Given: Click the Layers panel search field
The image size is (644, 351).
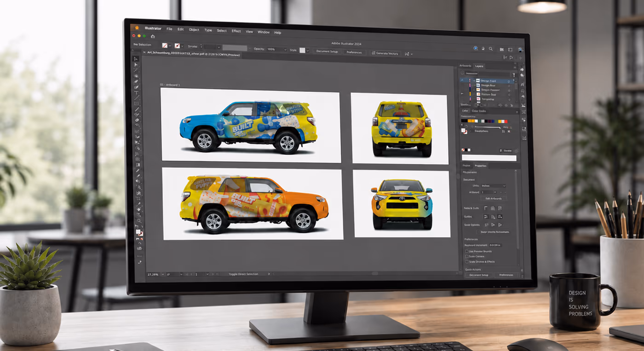Looking at the screenshot, I should (487, 74).
